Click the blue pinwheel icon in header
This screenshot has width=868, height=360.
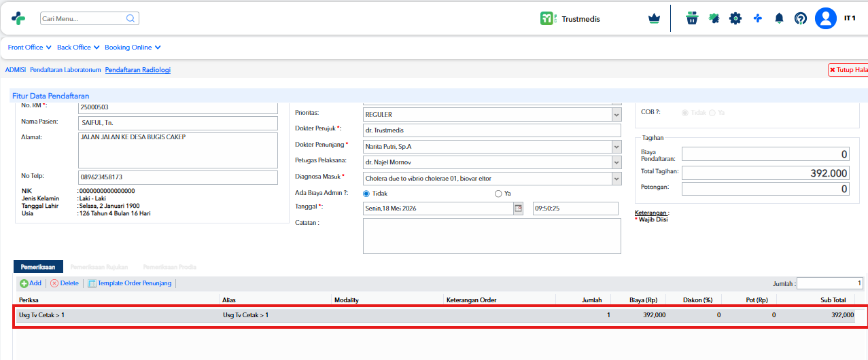click(757, 18)
